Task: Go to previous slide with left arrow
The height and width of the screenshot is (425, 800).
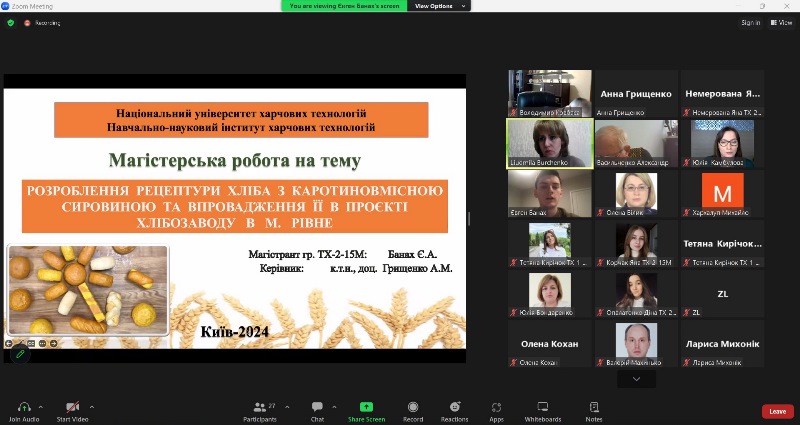Action: point(9,343)
